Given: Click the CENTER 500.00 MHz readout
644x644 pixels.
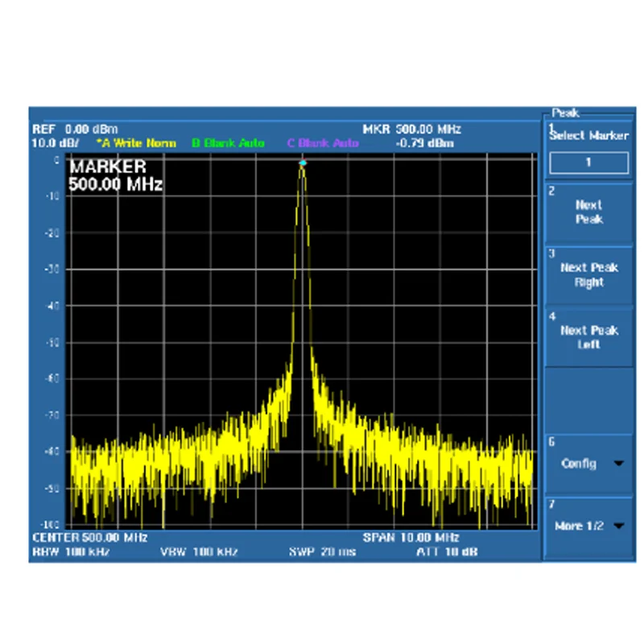Looking at the screenshot, I should [x=89, y=538].
